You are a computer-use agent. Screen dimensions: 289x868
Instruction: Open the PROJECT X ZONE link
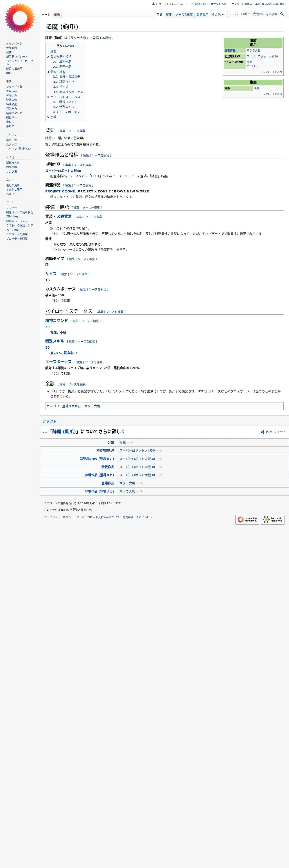click(60, 191)
